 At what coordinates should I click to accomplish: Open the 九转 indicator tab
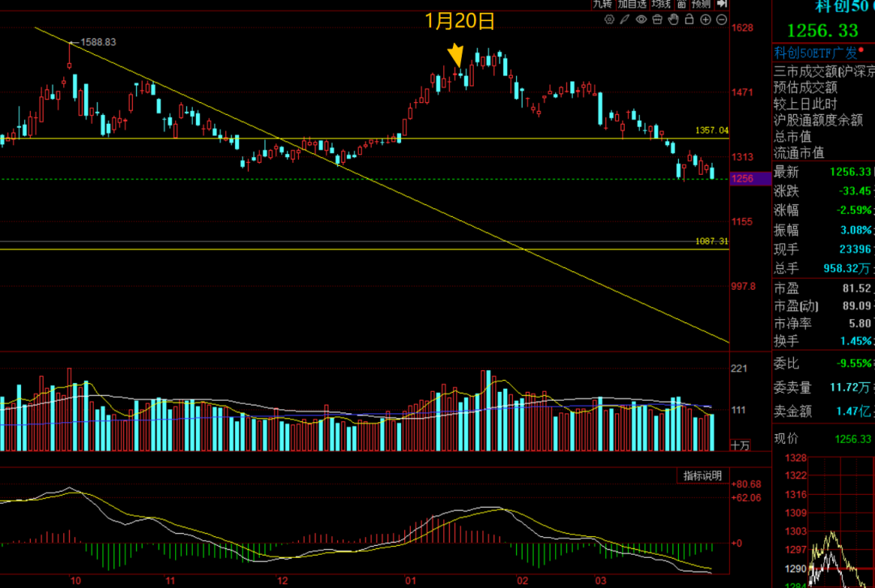pyautogui.click(x=603, y=4)
